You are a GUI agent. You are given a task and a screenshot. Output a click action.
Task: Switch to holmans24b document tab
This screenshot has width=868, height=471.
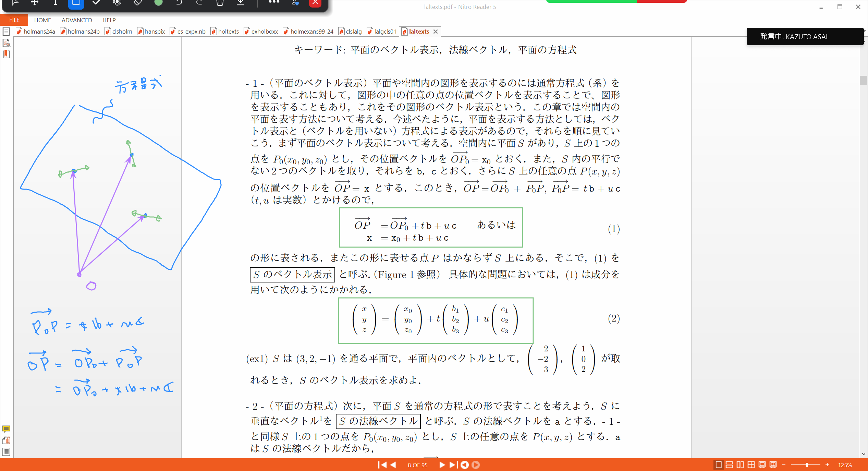click(80, 32)
